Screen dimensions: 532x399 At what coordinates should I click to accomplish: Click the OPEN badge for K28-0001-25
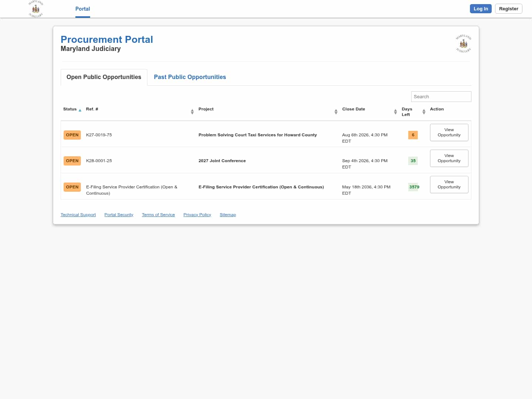coord(72,161)
